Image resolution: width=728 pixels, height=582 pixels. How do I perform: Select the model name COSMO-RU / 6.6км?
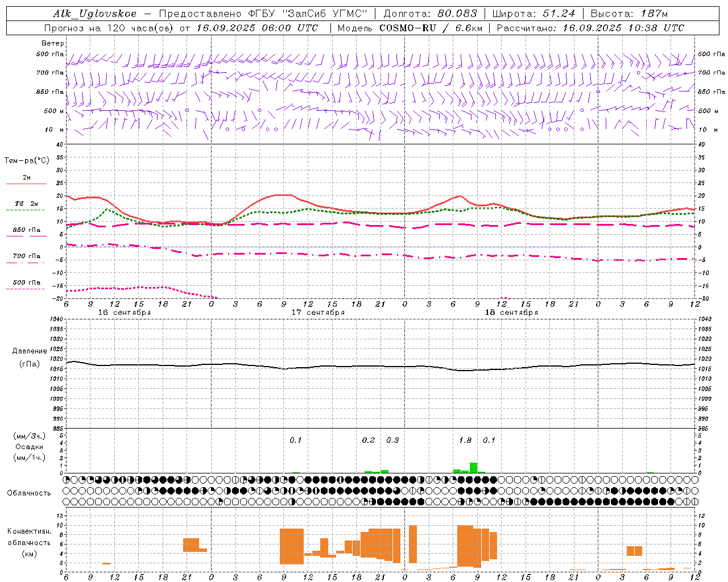(x=429, y=28)
